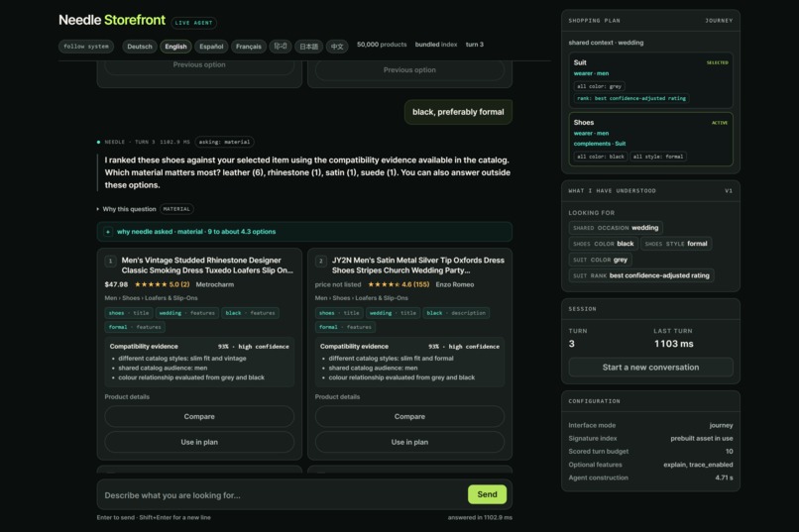This screenshot has height=532, width=799.
Task: Open the rank 2 badge on JY2N Oxfords card
Action: [321, 262]
